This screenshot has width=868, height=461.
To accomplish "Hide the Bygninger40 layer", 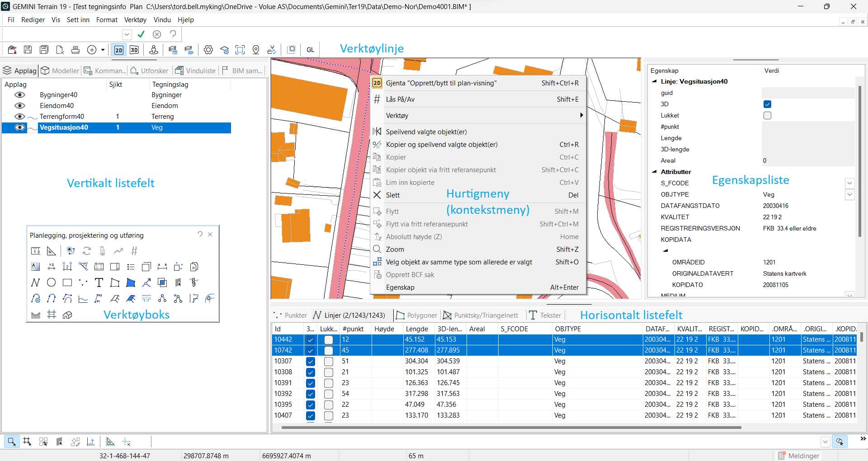I will tap(19, 95).
